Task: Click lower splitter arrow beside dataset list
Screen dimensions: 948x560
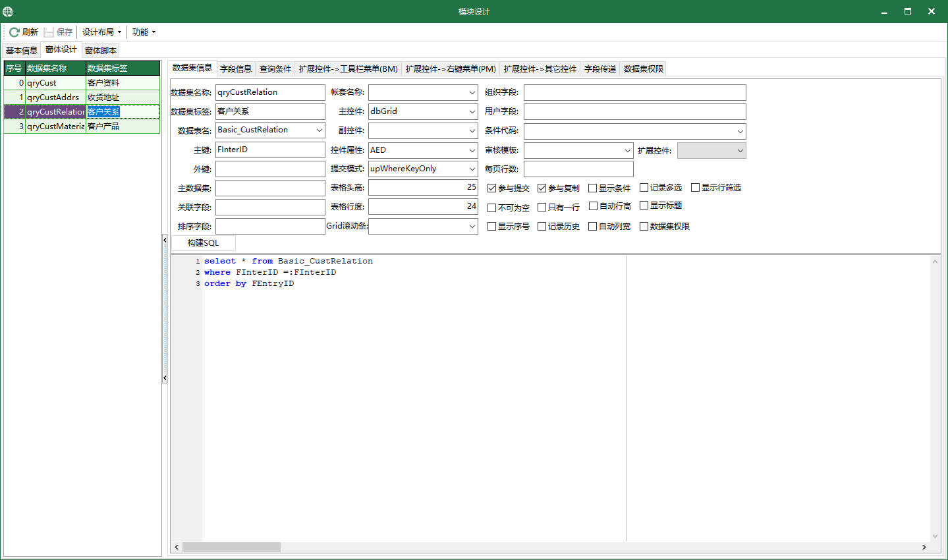Action: pyautogui.click(x=165, y=378)
